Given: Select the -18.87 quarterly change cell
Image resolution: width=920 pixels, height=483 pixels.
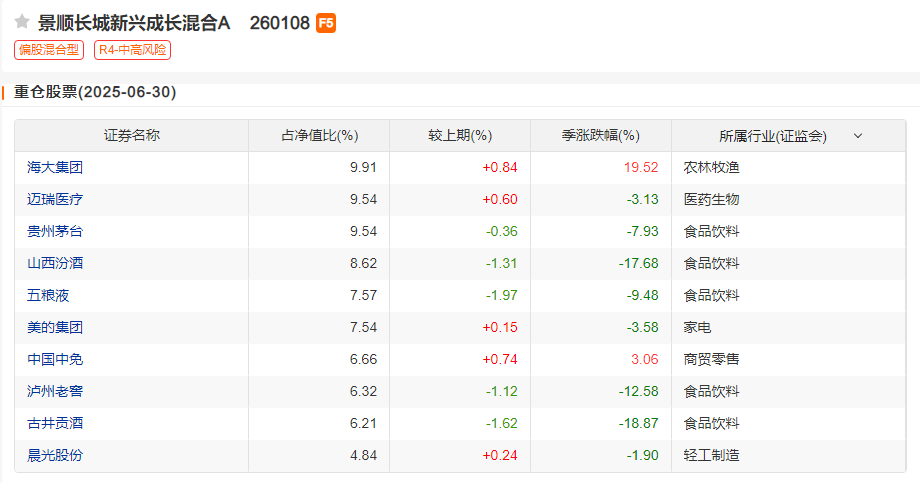Looking at the screenshot, I should pos(638,423).
